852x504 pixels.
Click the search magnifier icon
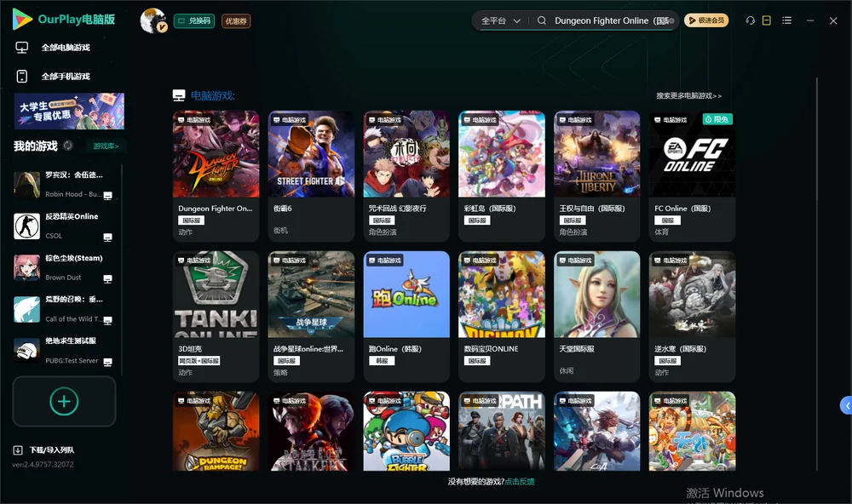click(x=542, y=20)
